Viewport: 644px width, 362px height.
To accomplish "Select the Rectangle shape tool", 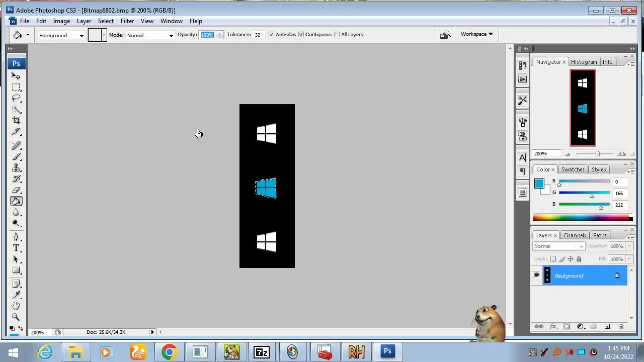I will [x=16, y=270].
